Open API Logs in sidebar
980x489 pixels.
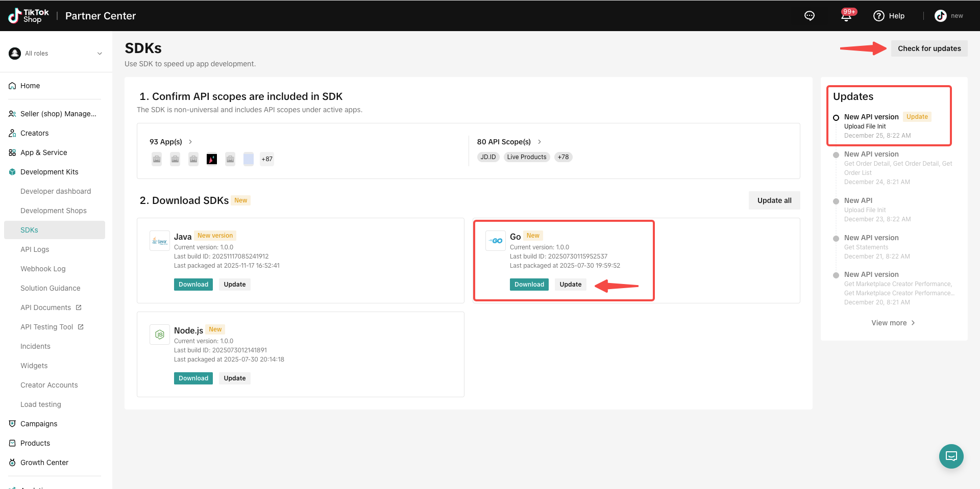point(35,249)
